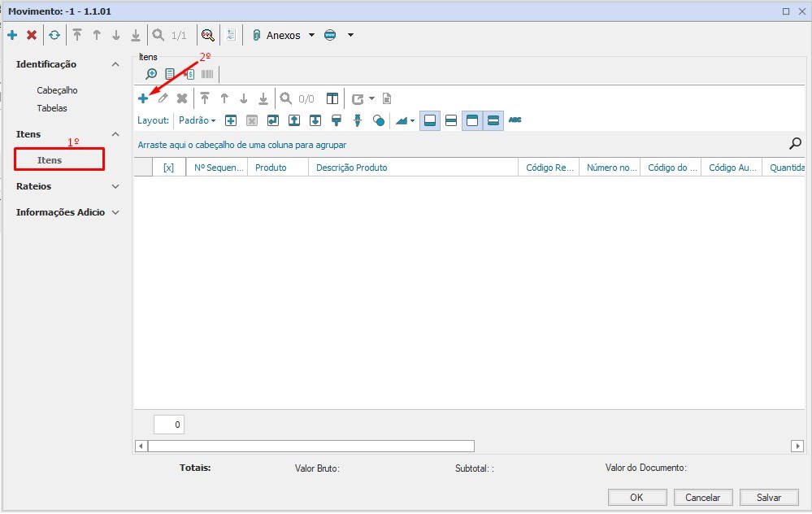
Task: Delete an item with the X icon
Action: pyautogui.click(x=180, y=98)
